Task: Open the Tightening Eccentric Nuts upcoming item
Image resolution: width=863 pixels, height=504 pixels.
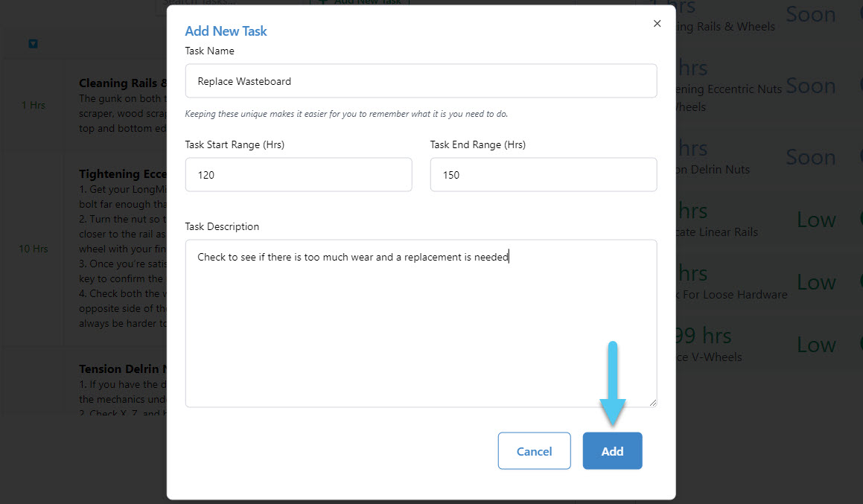Action: click(728, 89)
